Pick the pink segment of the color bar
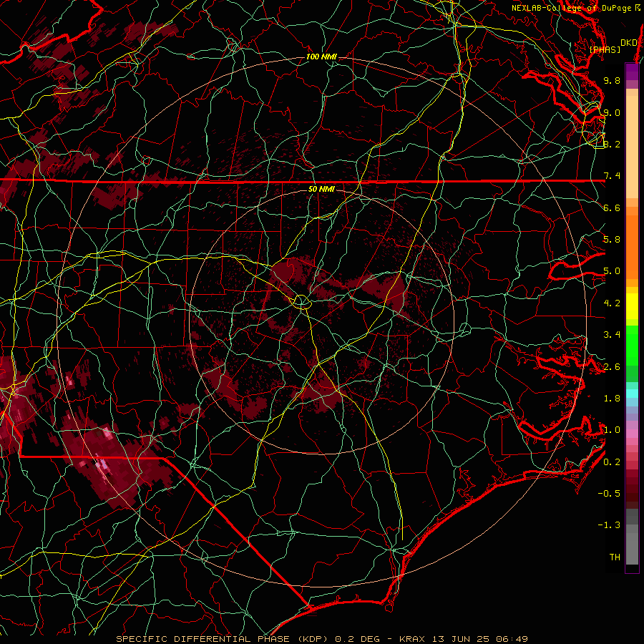 [632, 433]
